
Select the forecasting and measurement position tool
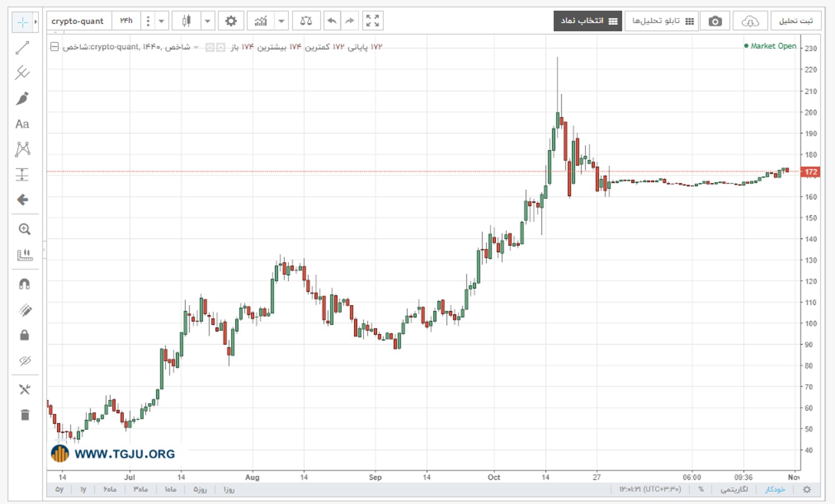tap(23, 174)
